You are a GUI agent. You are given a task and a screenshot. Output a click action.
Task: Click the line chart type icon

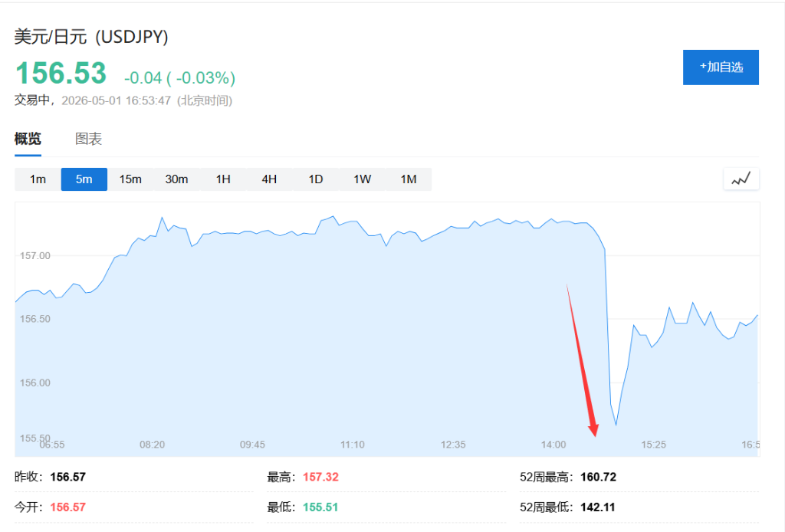coord(741,179)
